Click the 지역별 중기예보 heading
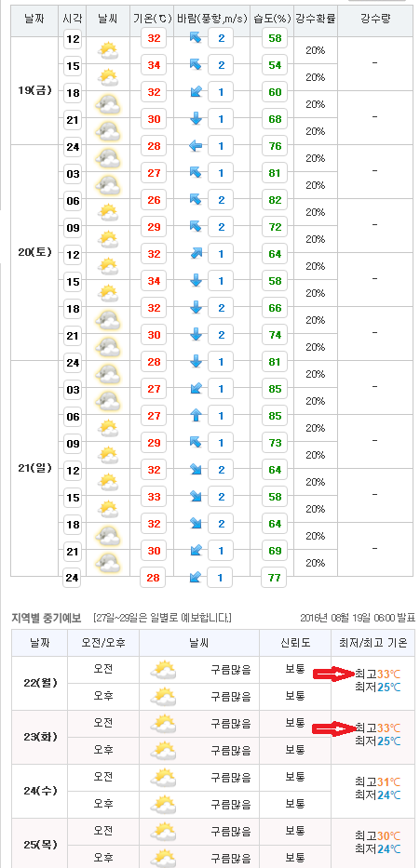420x868 pixels. point(46,618)
